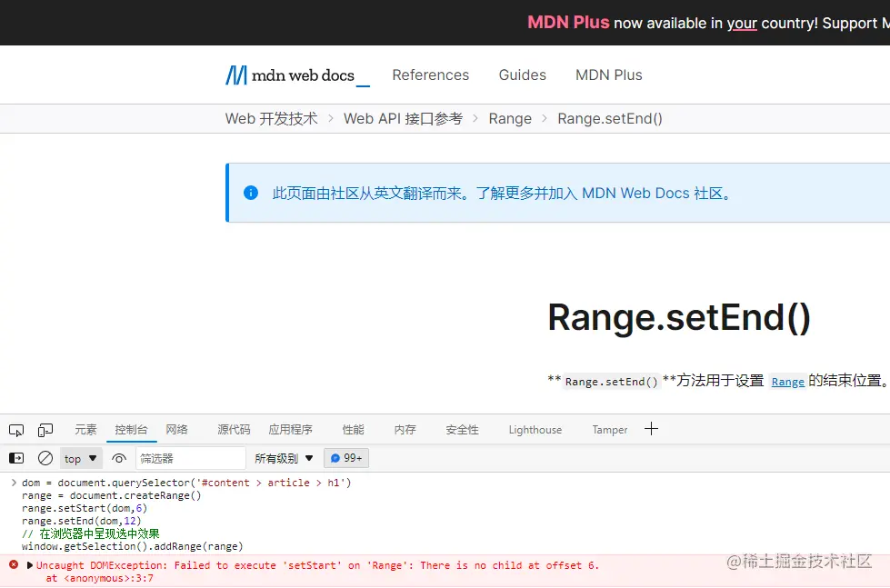890x588 pixels.
Task: Click the 99+ issues counter badge
Action: click(x=346, y=458)
